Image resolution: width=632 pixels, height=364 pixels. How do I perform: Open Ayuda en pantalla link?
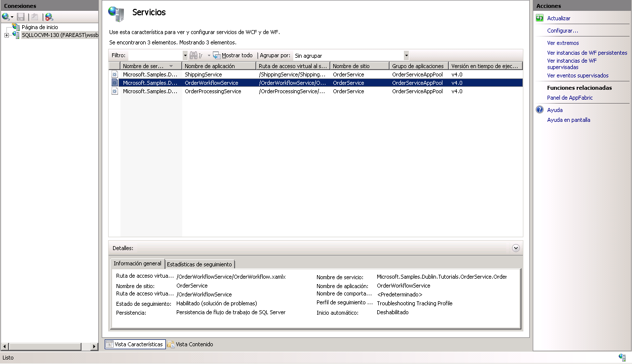[568, 120]
